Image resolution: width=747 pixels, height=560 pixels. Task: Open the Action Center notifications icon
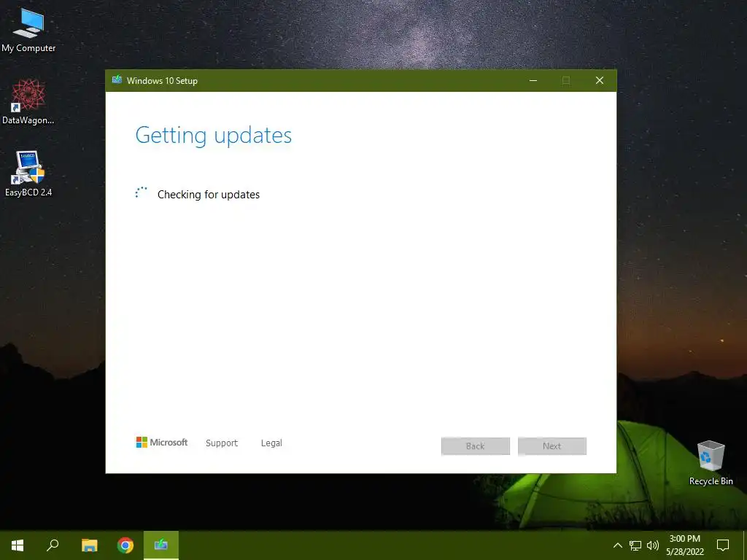click(x=723, y=545)
